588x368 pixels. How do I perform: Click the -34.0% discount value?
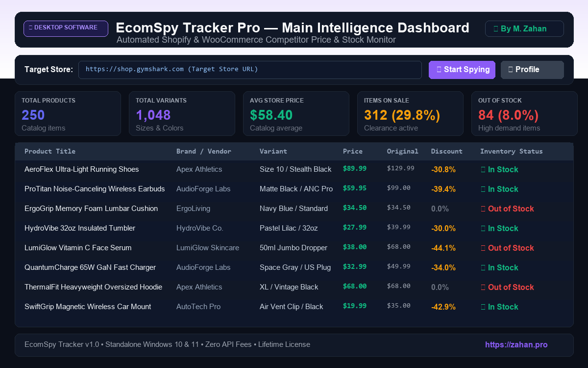443,267
